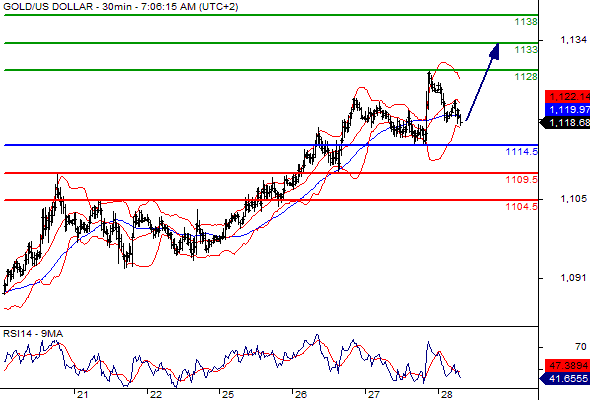Click the blue forecast arrow head

click(495, 51)
